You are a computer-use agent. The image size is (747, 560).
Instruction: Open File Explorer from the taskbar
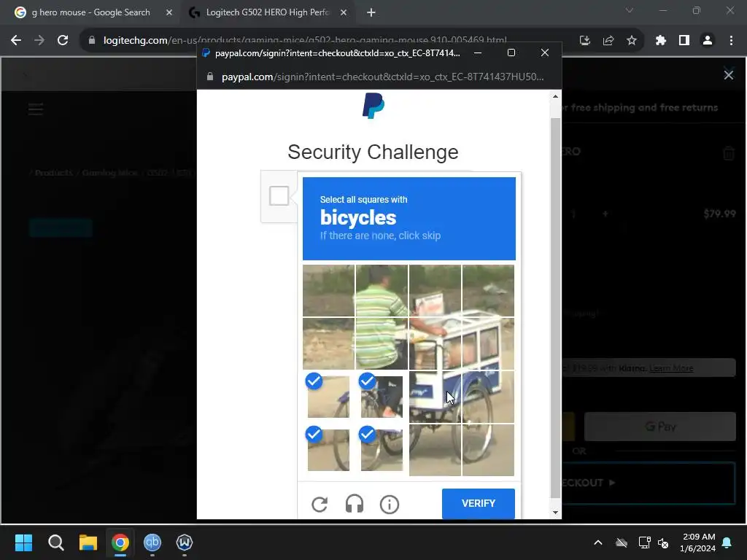88,542
